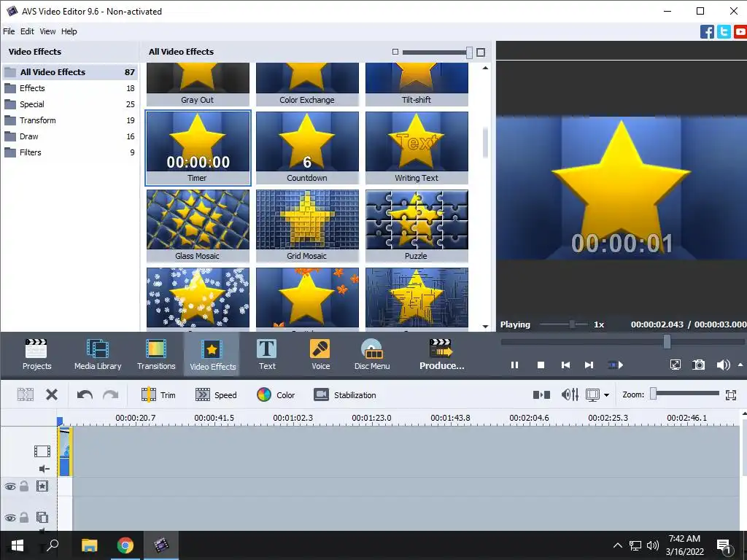Open the audio mixer icon
Viewport: 747px width, 560px height.
[x=570, y=394]
